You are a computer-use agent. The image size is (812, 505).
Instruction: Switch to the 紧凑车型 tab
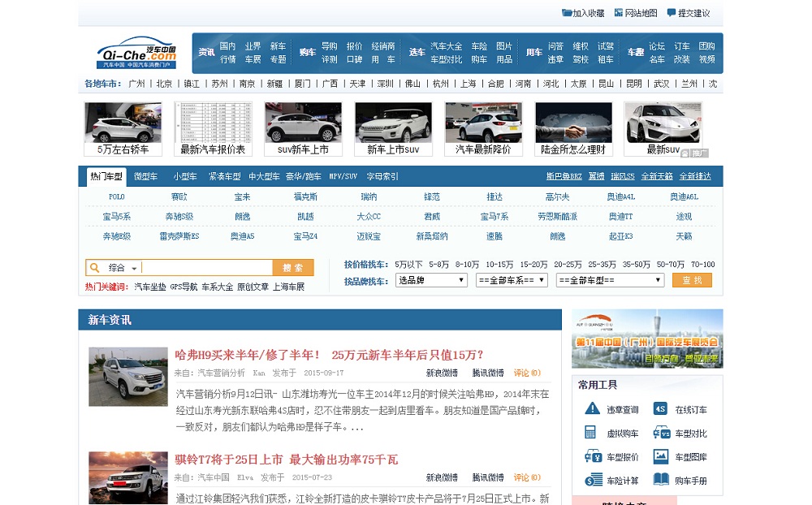point(225,177)
